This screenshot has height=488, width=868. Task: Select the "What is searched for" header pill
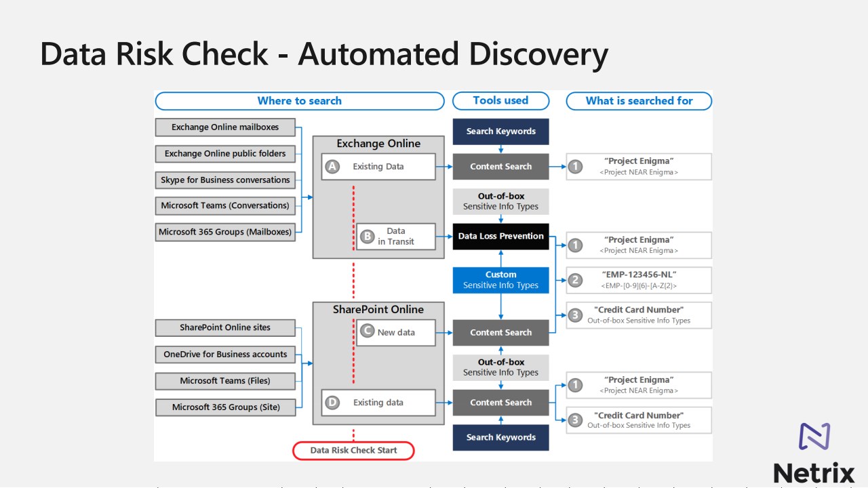coord(639,101)
